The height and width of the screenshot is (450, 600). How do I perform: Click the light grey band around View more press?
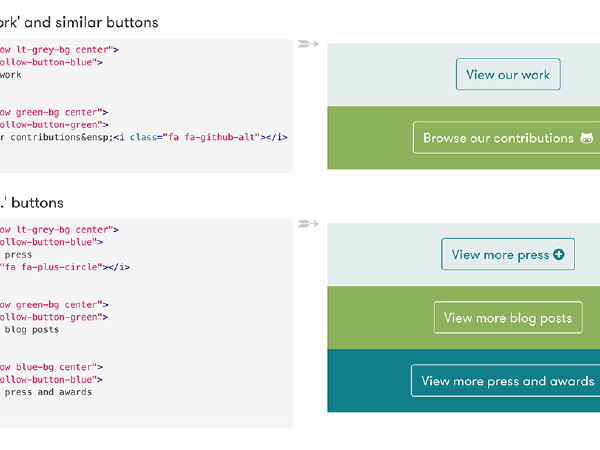[x=380, y=255]
